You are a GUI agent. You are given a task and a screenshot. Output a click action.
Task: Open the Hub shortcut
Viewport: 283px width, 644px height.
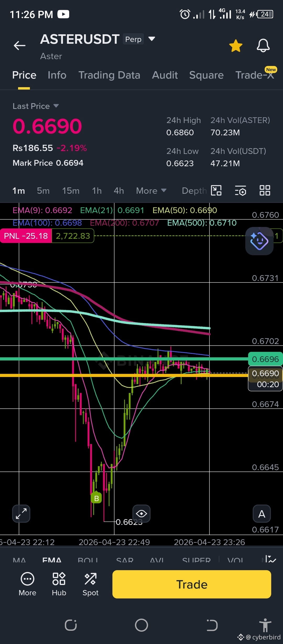click(59, 584)
